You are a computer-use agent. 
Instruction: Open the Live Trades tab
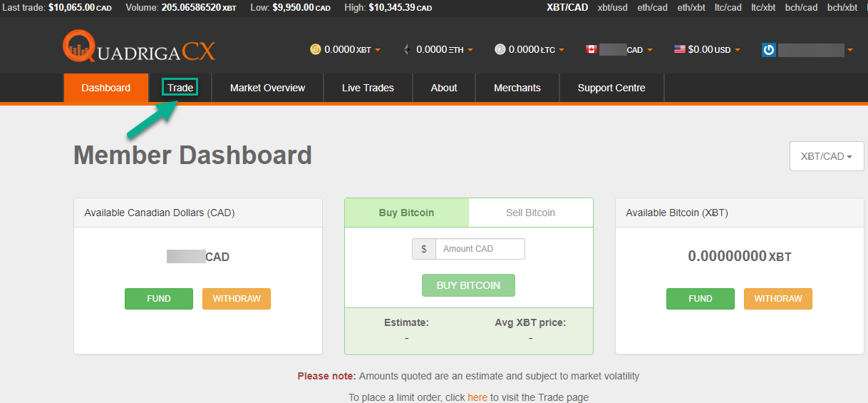tap(368, 88)
